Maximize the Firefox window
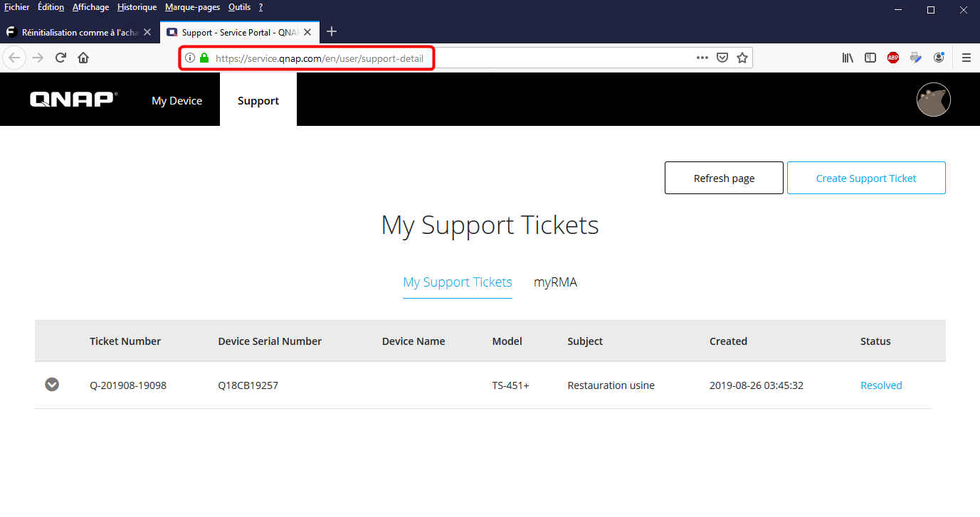Screen dimensions: 980x517 point(931,10)
